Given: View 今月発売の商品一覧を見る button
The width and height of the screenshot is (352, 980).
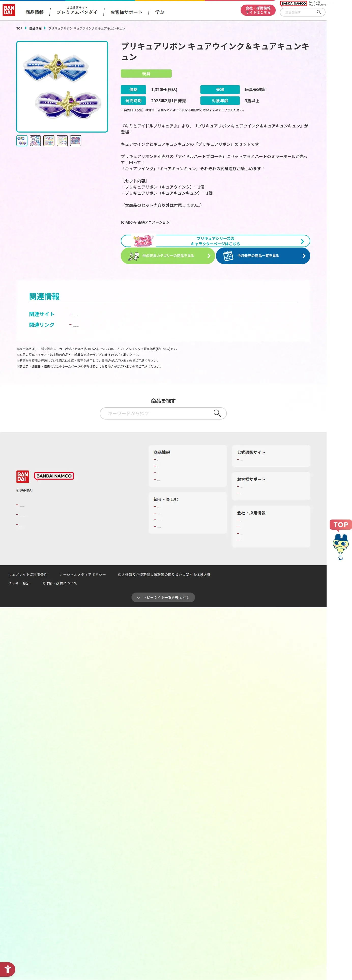Looking at the screenshot, I should [263, 256].
